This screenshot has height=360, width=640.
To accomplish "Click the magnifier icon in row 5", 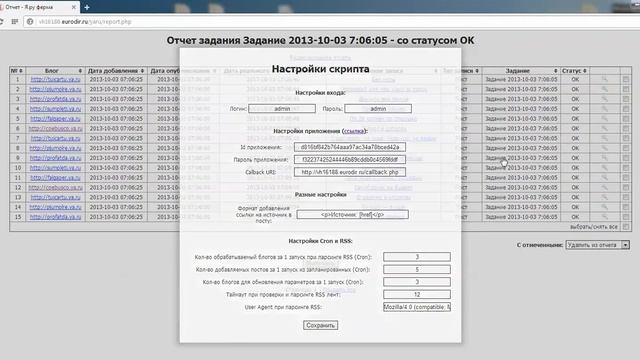I will click(x=604, y=118).
